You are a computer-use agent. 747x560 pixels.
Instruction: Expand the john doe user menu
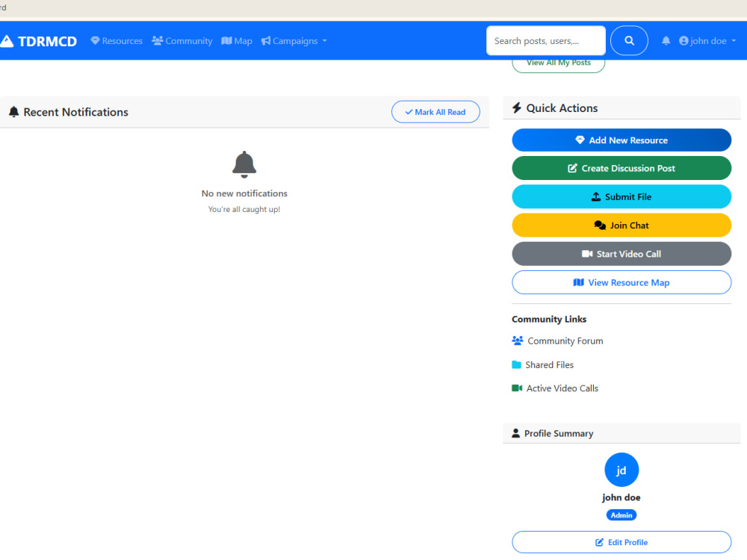(x=707, y=41)
